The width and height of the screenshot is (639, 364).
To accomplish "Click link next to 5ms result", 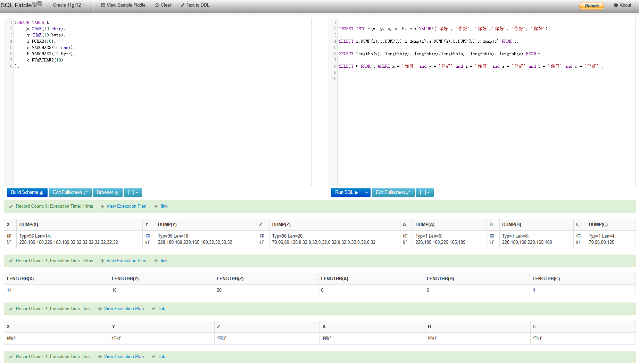I will tap(162, 357).
